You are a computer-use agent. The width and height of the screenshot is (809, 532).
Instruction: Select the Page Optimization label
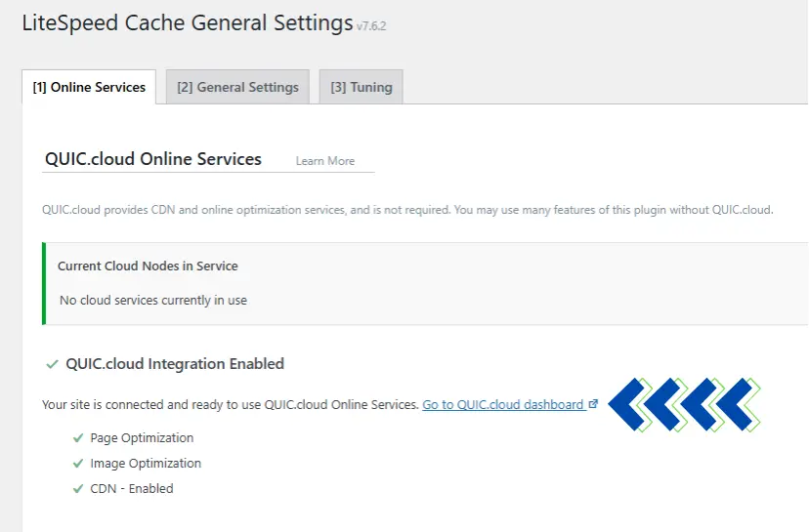[x=142, y=438]
